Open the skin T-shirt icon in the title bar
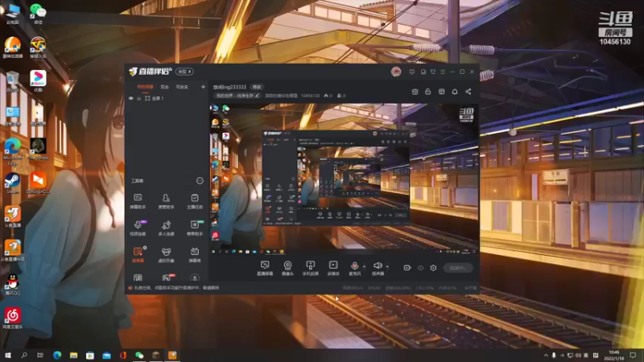The image size is (644, 362). point(433,72)
